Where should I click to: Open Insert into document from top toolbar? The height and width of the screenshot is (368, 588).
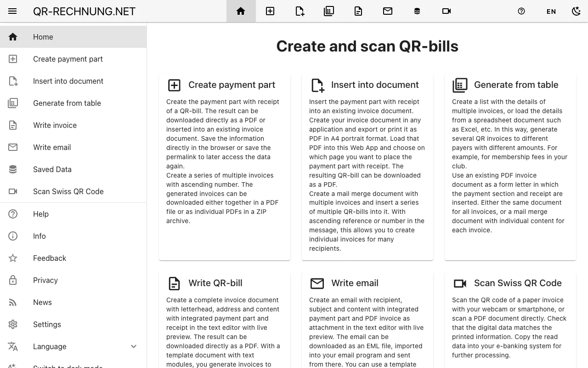pyautogui.click(x=300, y=11)
